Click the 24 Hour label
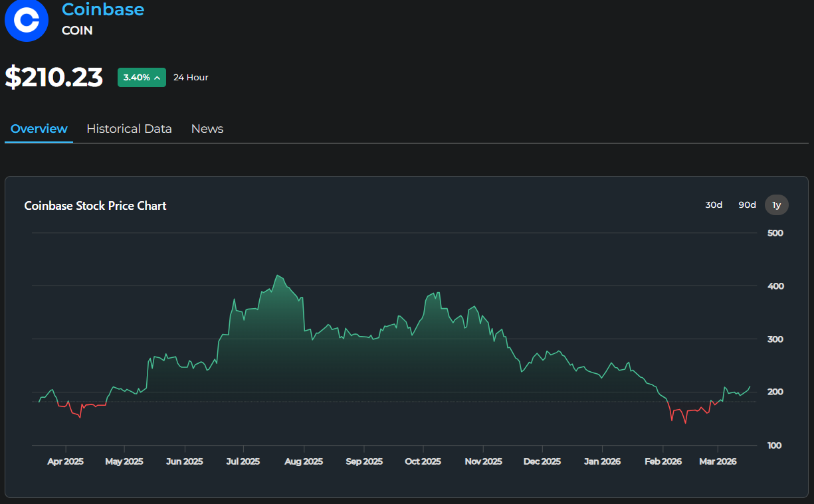Viewport: 814px width, 504px height. [191, 78]
